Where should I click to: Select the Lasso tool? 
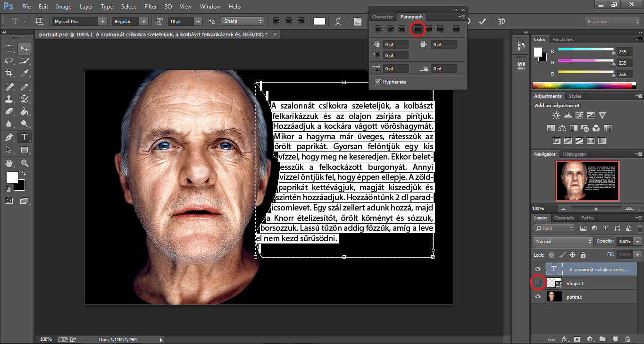[x=9, y=60]
